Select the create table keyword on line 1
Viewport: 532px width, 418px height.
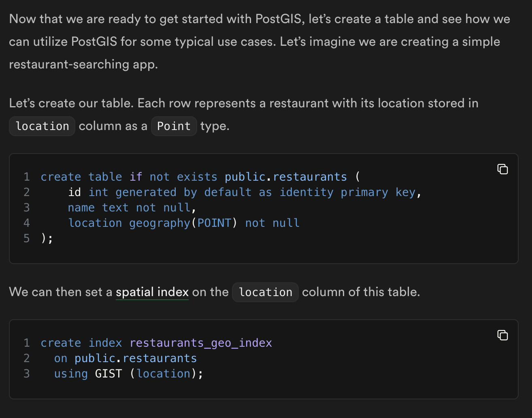[81, 177]
